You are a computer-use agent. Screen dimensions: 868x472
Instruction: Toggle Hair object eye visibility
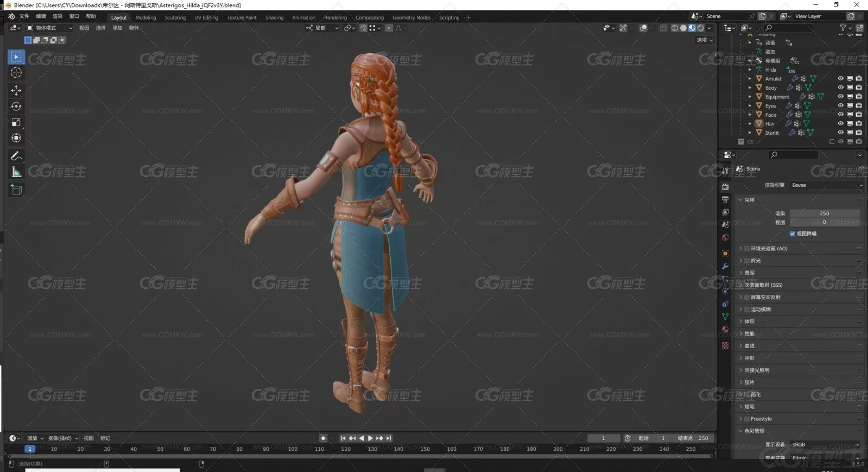pyautogui.click(x=841, y=123)
